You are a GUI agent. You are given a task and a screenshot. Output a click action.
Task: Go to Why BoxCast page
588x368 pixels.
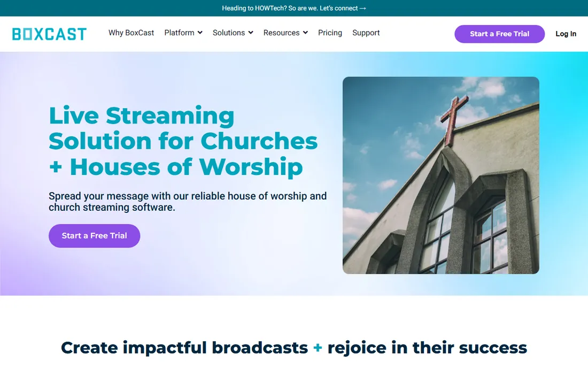(131, 33)
